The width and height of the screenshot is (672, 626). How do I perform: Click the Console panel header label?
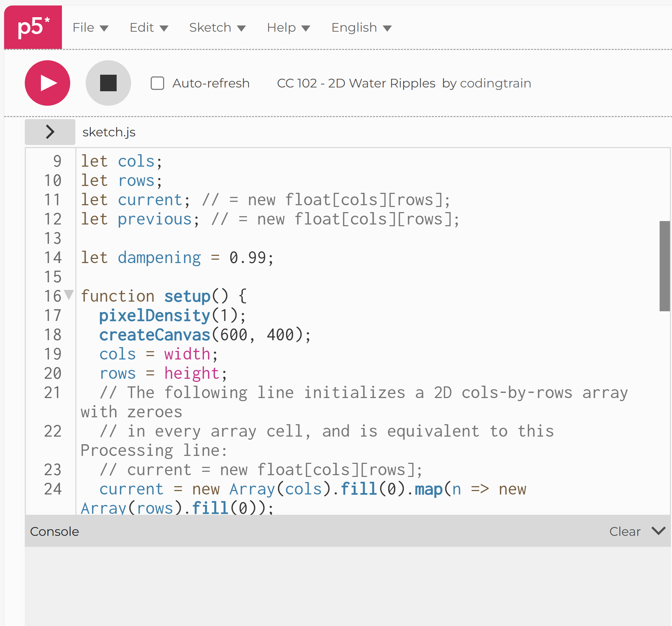click(x=54, y=531)
